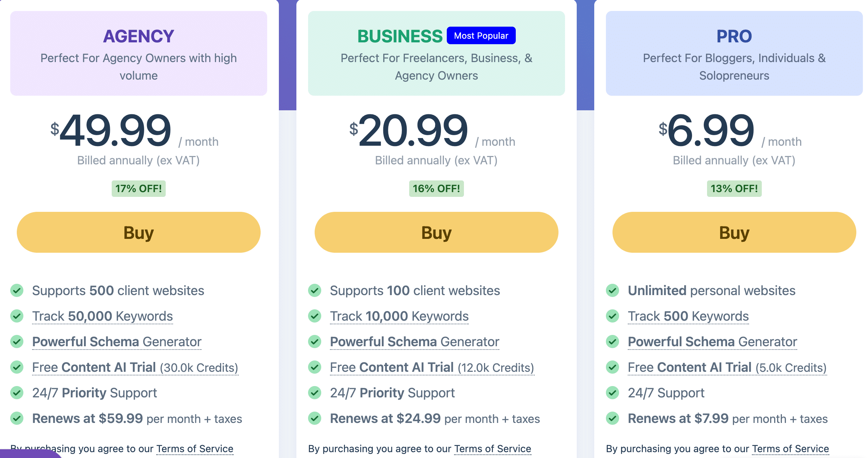
Task: Expand details for Free Content AI Trial on Agency
Action: pyautogui.click(x=135, y=367)
